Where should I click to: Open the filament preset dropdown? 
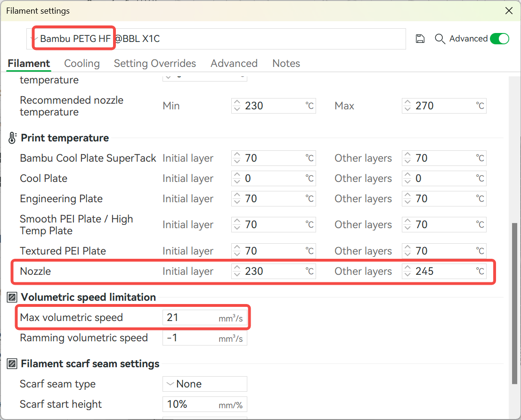tap(216, 39)
